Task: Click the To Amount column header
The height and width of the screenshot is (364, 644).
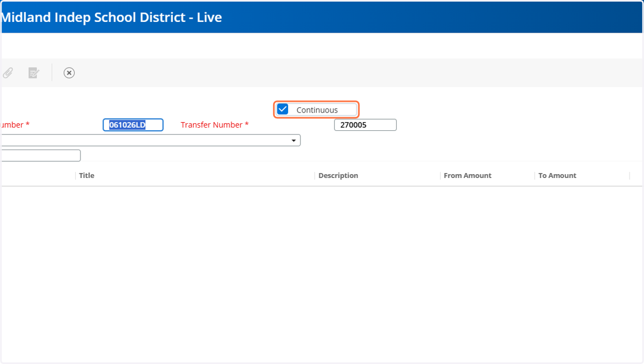Action: [557, 175]
